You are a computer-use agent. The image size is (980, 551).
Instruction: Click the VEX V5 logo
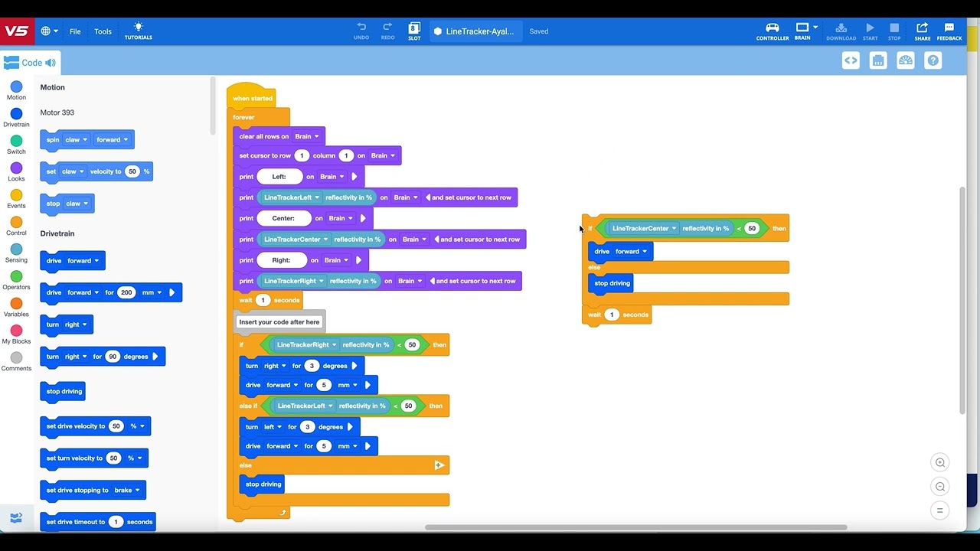coord(16,31)
